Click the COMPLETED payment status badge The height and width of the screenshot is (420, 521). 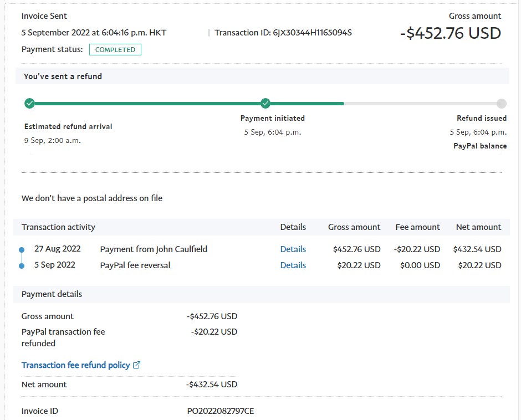click(x=115, y=50)
